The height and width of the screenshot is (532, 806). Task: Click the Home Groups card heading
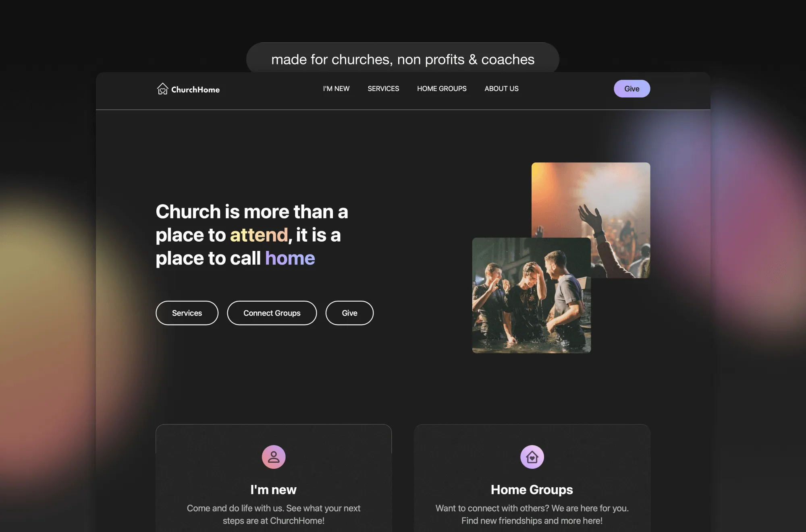pyautogui.click(x=532, y=490)
